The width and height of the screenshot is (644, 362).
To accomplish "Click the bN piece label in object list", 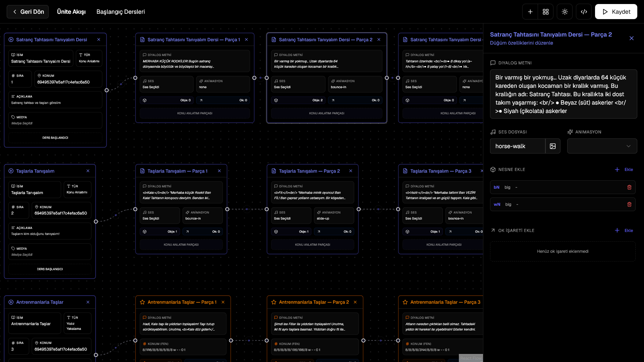I will pyautogui.click(x=497, y=187).
